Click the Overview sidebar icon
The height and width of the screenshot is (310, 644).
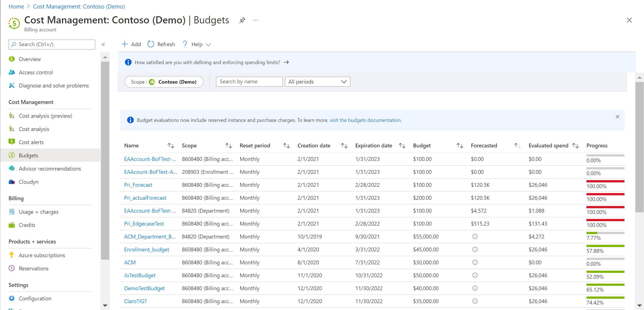[x=12, y=59]
